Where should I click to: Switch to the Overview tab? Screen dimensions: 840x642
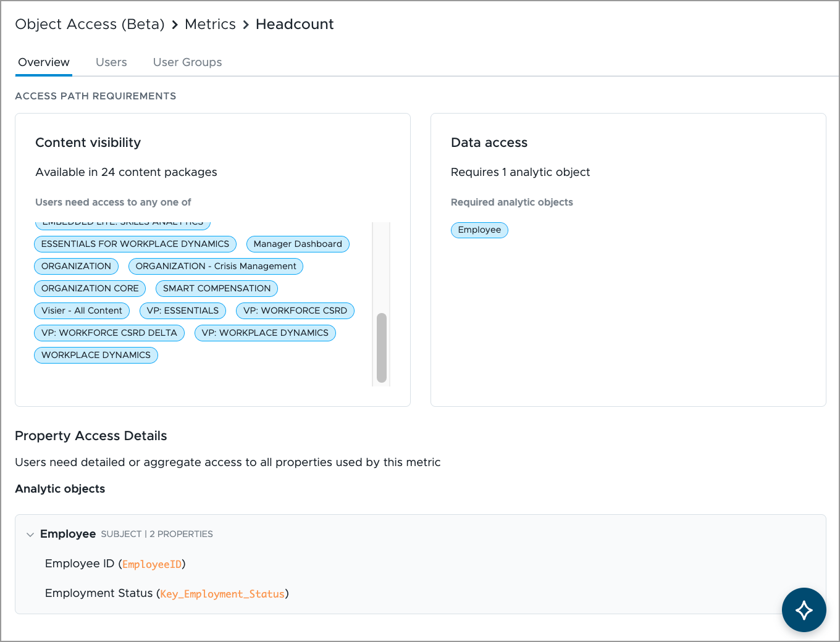pyautogui.click(x=44, y=62)
